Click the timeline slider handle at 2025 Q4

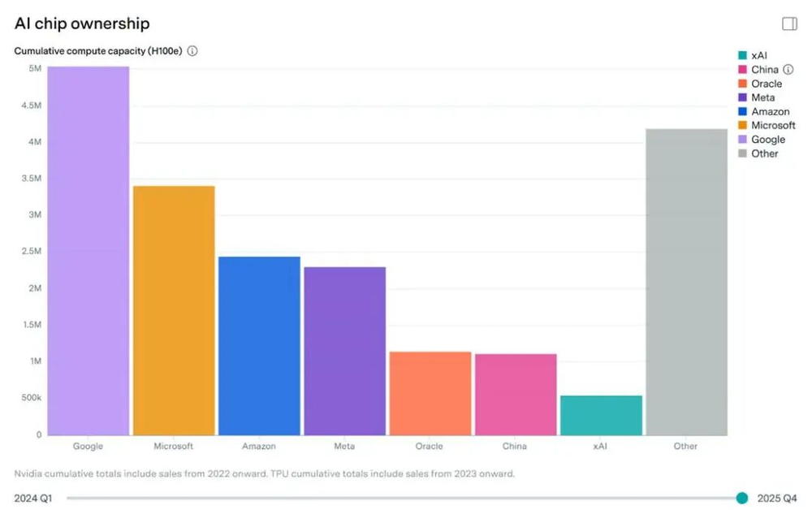[x=741, y=498]
